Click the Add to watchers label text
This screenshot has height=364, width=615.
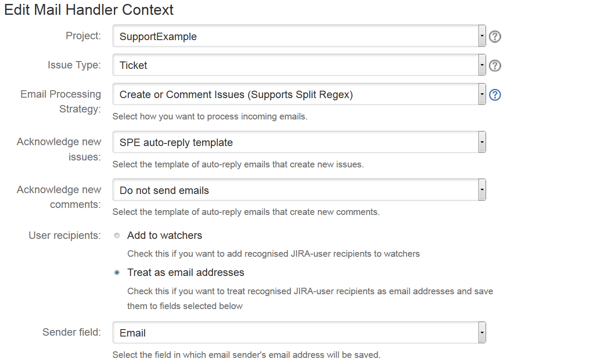pos(164,236)
